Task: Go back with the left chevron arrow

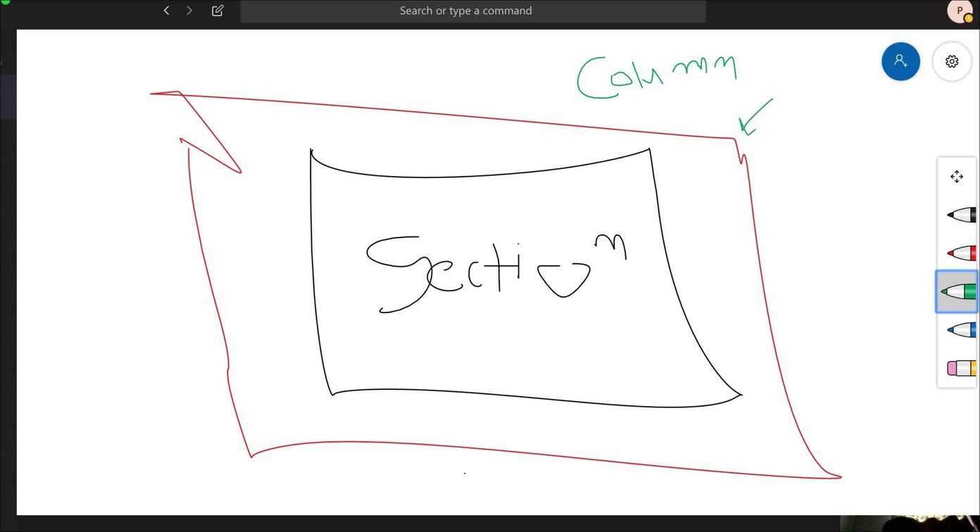Action: click(166, 11)
